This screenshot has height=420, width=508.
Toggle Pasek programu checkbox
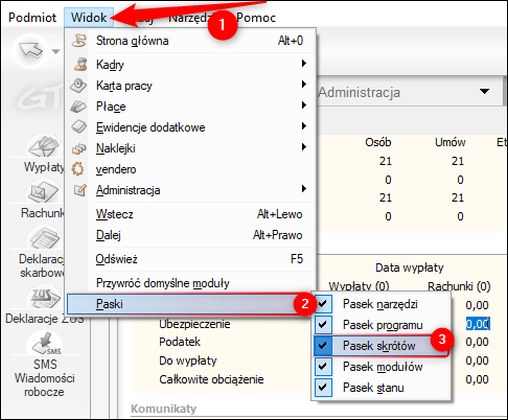tap(323, 324)
